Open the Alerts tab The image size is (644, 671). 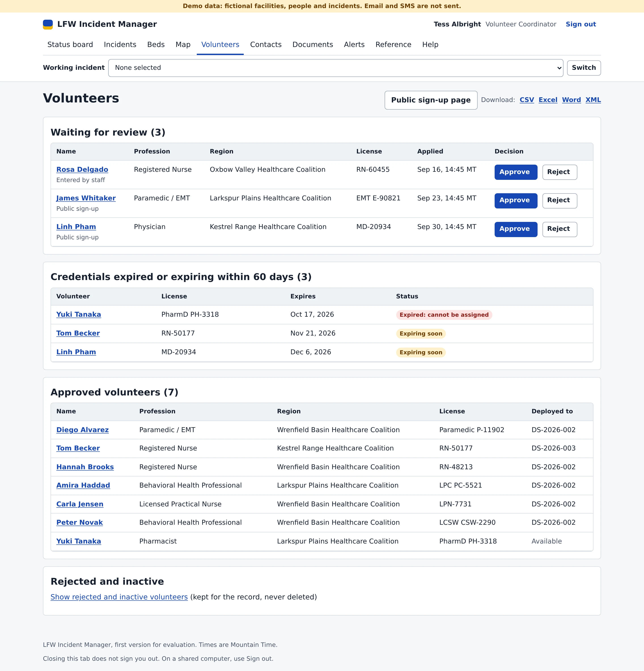[354, 45]
